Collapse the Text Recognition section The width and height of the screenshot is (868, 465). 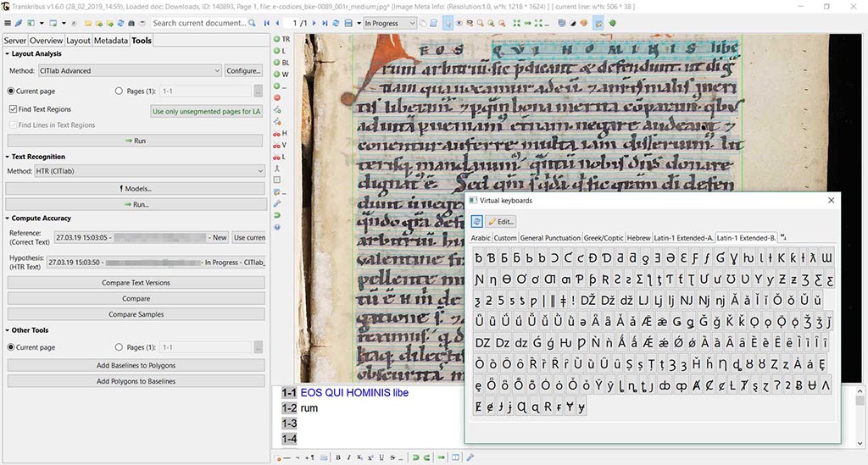7,157
